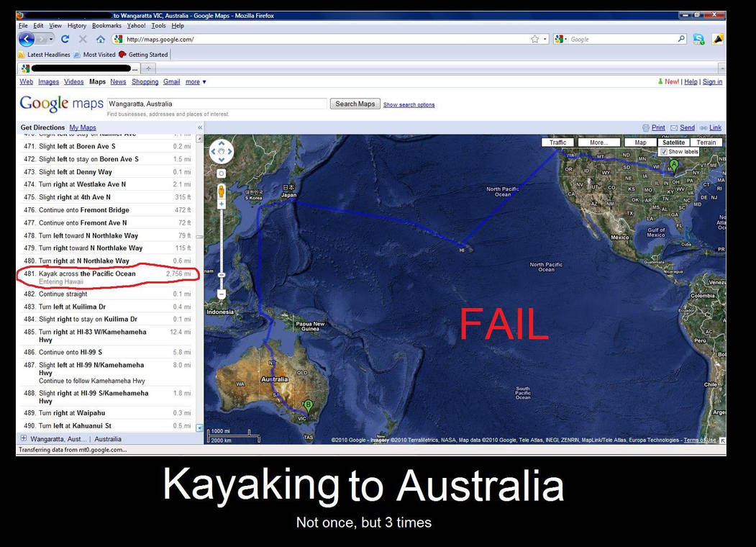Click the Send icon above the map
This screenshot has width=756, height=547.
click(x=683, y=127)
